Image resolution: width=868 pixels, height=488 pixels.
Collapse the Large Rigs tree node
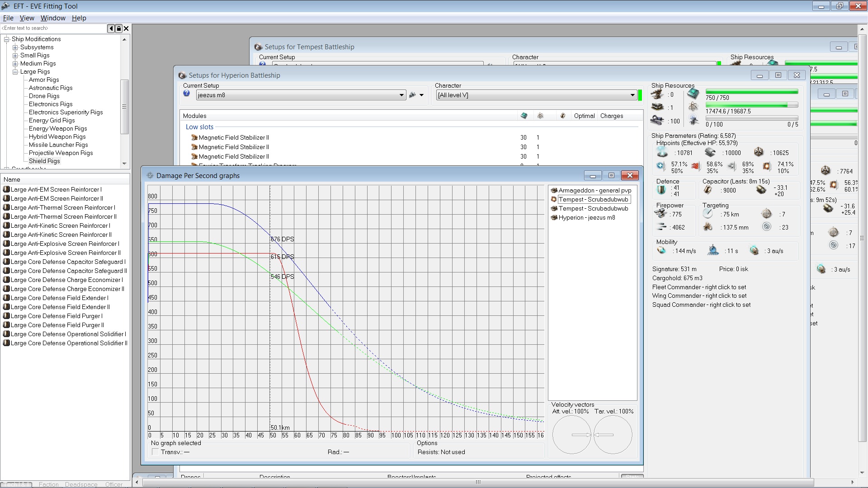(15, 71)
